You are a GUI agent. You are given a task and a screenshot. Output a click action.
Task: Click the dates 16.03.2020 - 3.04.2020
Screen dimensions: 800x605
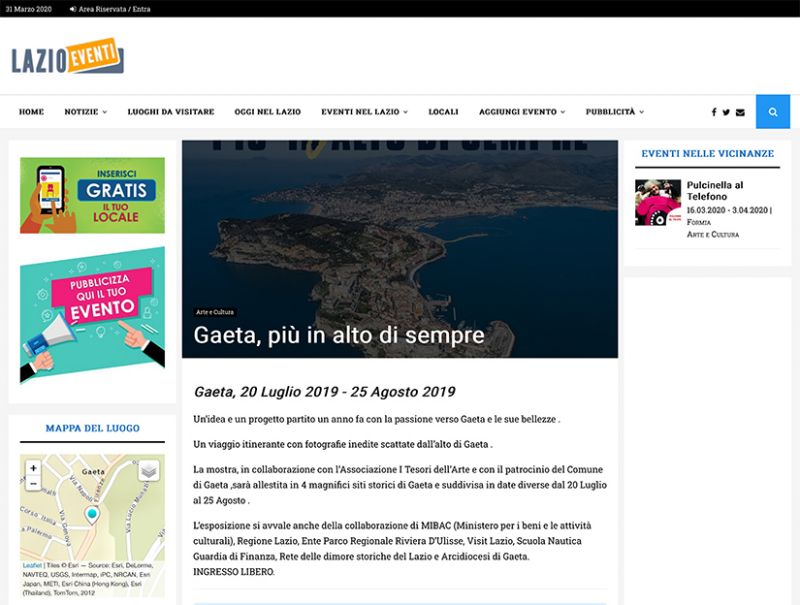point(727,210)
